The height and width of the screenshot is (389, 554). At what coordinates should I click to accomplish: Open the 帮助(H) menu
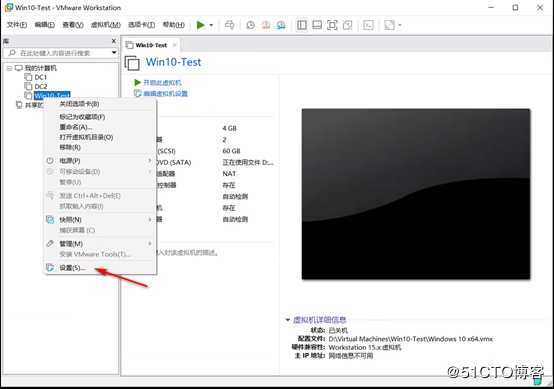coord(173,25)
